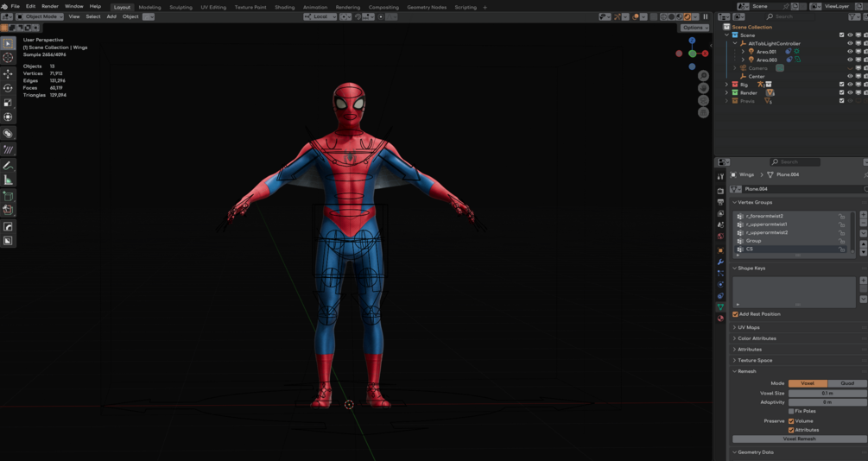Select the Move tool in the left toolbar
The width and height of the screenshot is (868, 461).
(8, 73)
